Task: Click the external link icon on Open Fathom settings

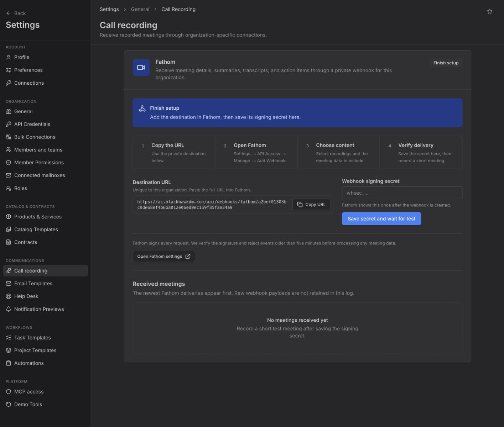Action: [x=188, y=256]
